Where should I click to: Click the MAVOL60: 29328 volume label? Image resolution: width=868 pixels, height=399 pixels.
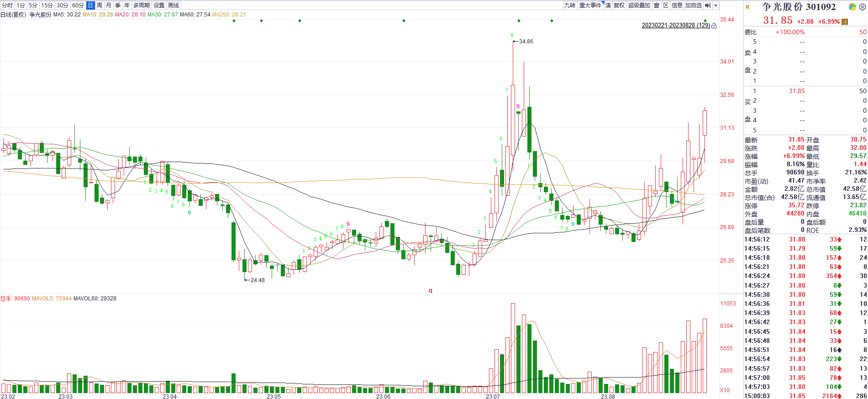(x=95, y=299)
